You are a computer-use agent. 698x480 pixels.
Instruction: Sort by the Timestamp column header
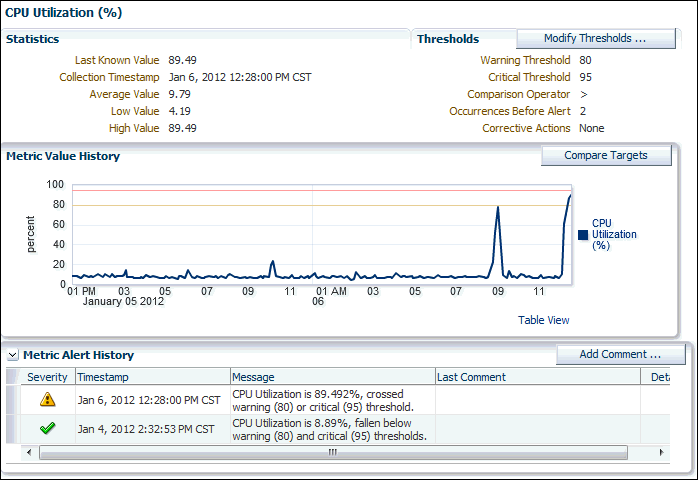point(150,377)
